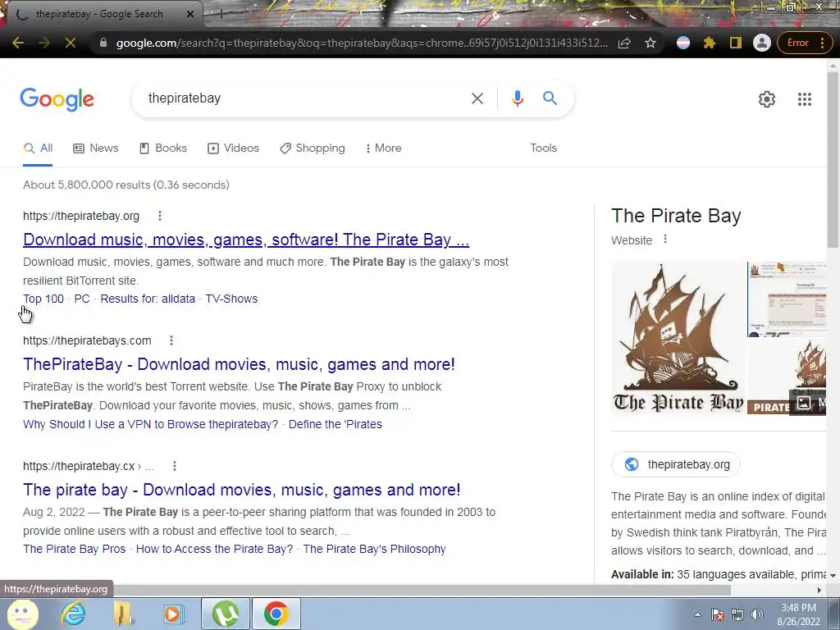Clear the search box with the X icon

tap(477, 98)
